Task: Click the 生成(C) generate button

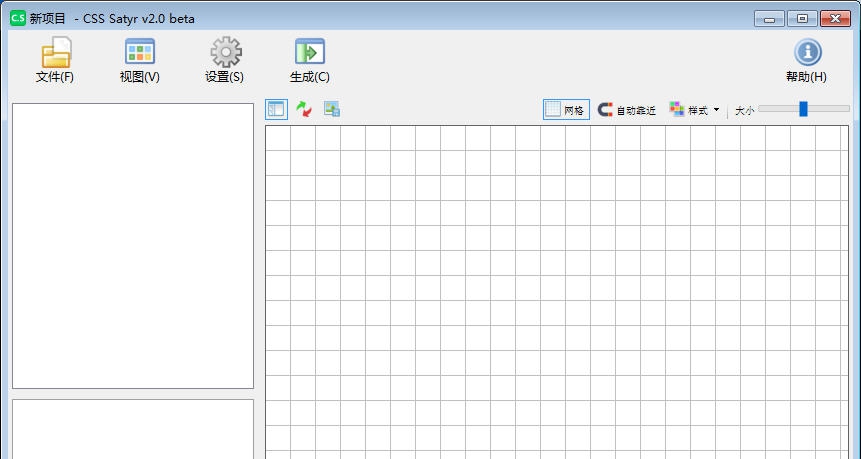Action: click(310, 60)
